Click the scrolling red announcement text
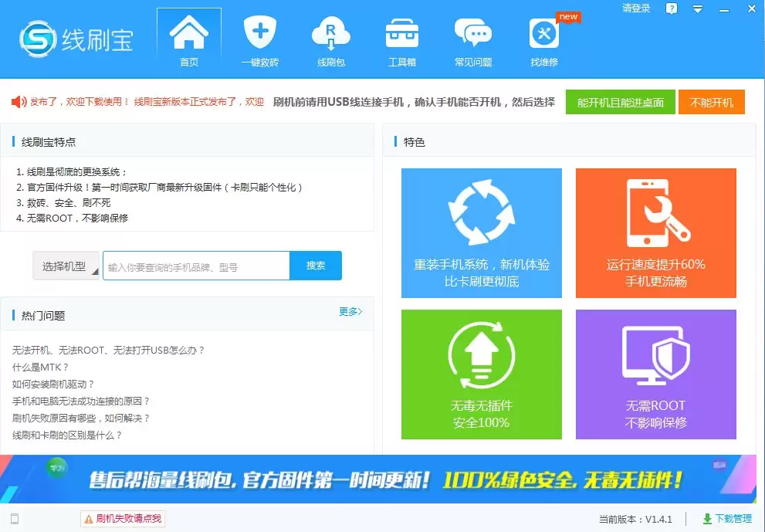Viewport: 765px width, 532px height. 147,101
